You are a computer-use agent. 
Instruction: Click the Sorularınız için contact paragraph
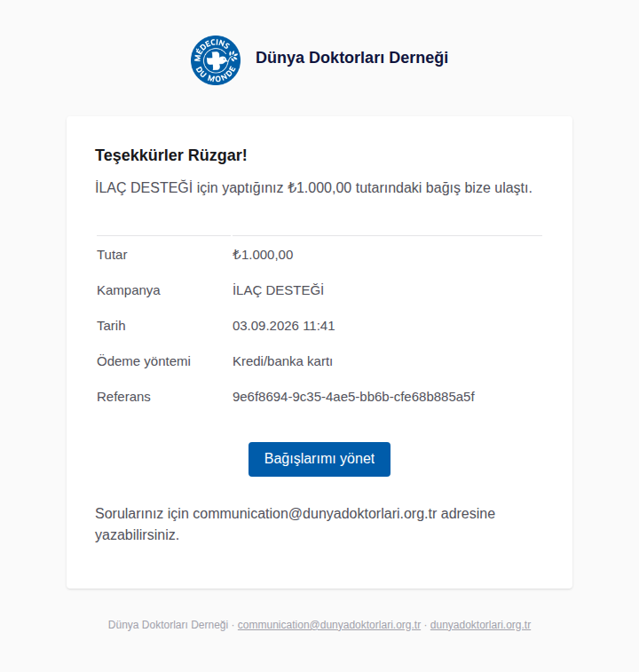(x=296, y=524)
